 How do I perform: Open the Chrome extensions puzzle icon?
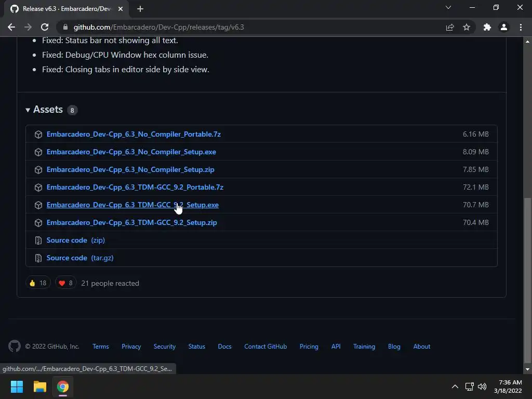(487, 27)
